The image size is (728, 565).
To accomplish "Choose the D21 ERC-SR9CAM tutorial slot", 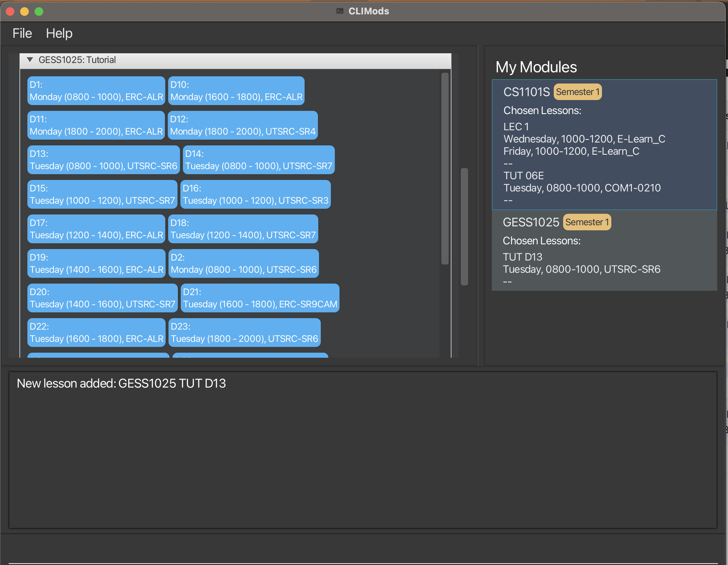I will click(260, 298).
